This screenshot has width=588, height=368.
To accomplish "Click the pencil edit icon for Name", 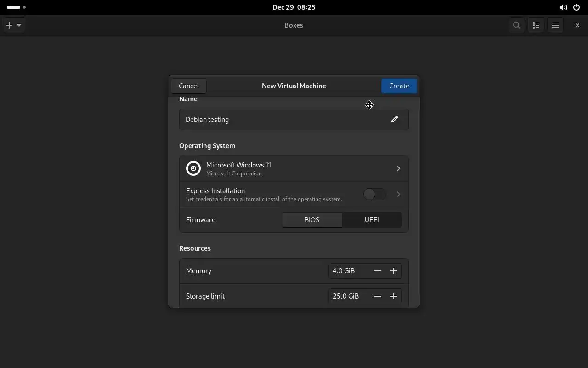I will (394, 119).
